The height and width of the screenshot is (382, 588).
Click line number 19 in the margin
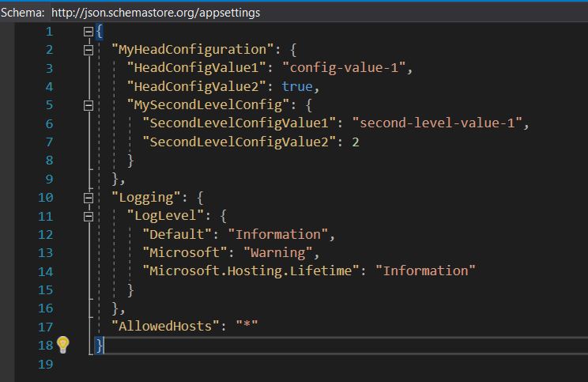(45, 364)
